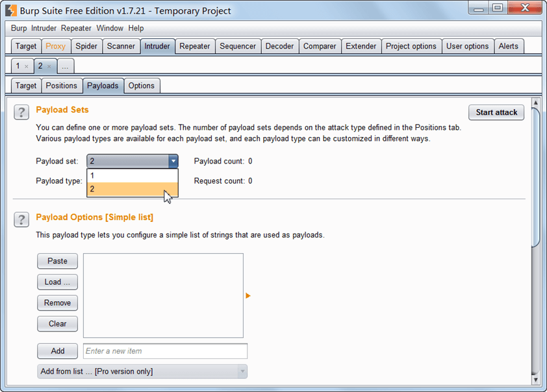Switch to the Comparer tab
Image resolution: width=547 pixels, height=392 pixels.
pyautogui.click(x=320, y=46)
